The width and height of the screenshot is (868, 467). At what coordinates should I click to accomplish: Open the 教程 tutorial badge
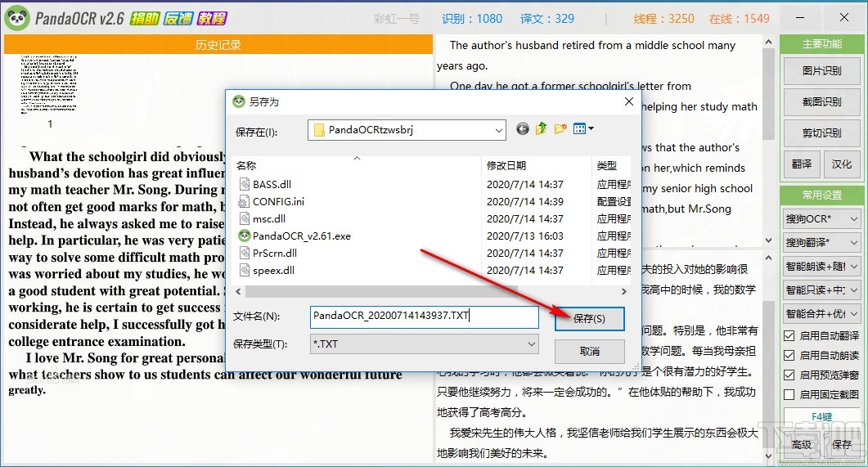click(x=212, y=19)
